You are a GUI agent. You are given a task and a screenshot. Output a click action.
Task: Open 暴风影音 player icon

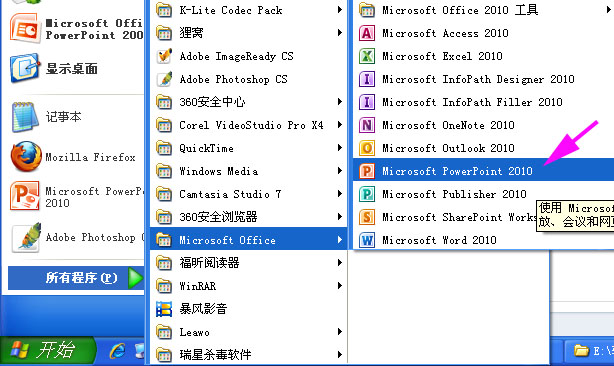164,309
